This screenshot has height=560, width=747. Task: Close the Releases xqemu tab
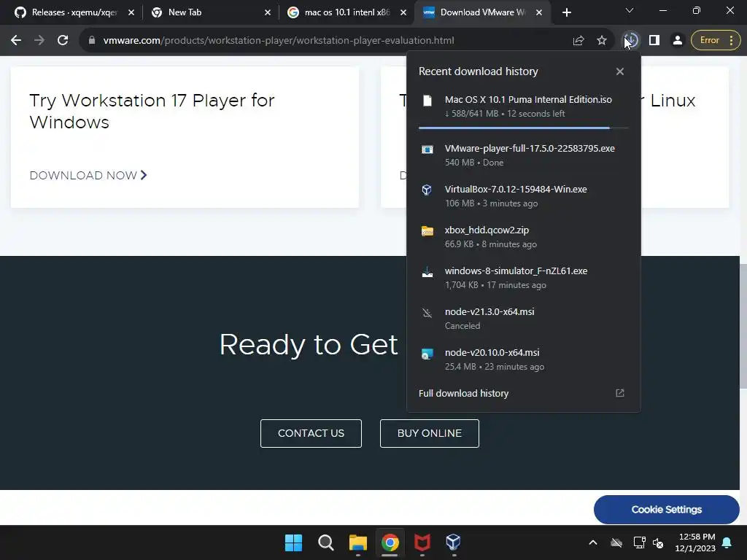click(131, 12)
